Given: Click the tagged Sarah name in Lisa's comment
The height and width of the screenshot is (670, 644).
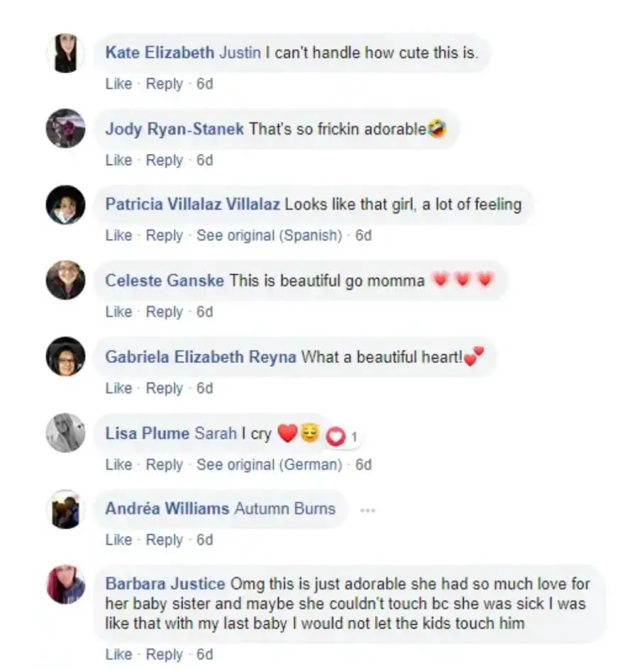Looking at the screenshot, I should pos(216,433).
